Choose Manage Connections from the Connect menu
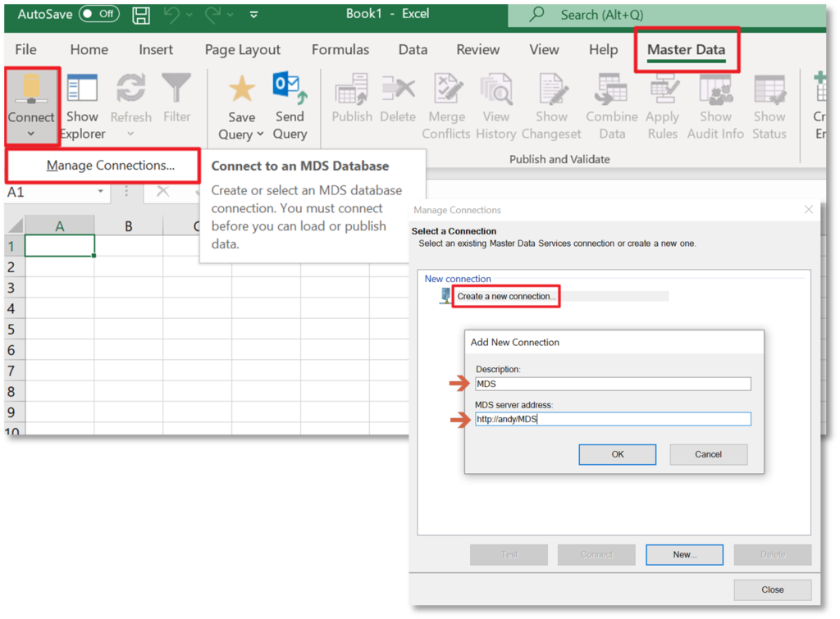This screenshot has width=840, height=619. click(x=102, y=166)
